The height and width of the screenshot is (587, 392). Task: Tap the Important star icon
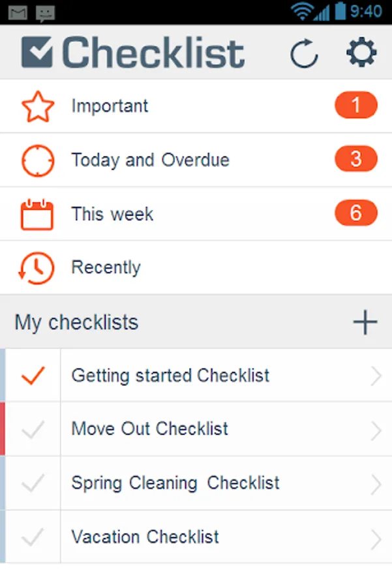37,106
